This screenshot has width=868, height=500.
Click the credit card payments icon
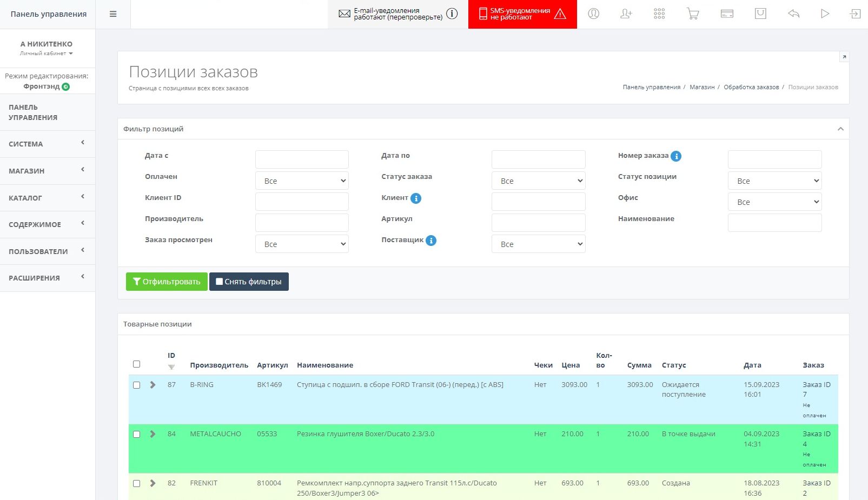tap(727, 14)
